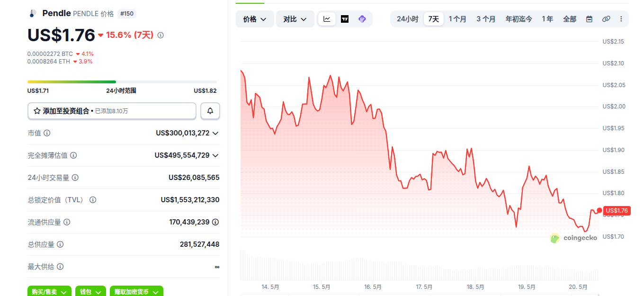
Task: Click the 0.0008264 ETH price text
Action: pos(49,62)
